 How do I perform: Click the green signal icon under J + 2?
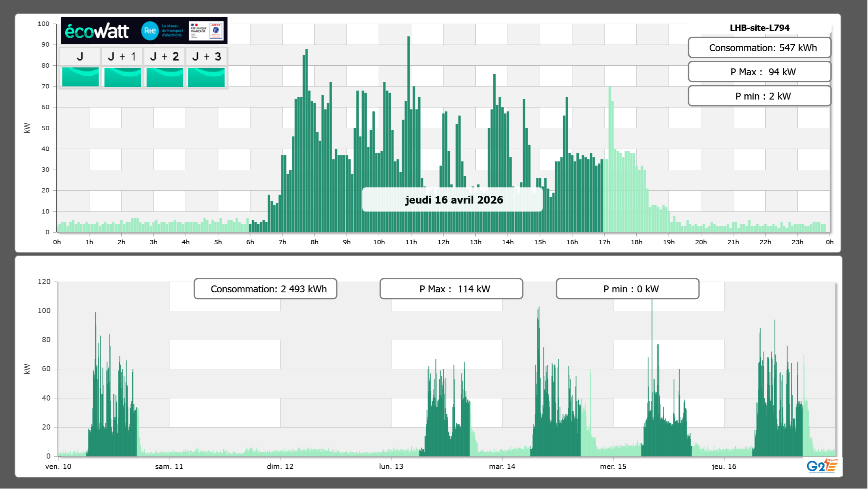tap(165, 77)
